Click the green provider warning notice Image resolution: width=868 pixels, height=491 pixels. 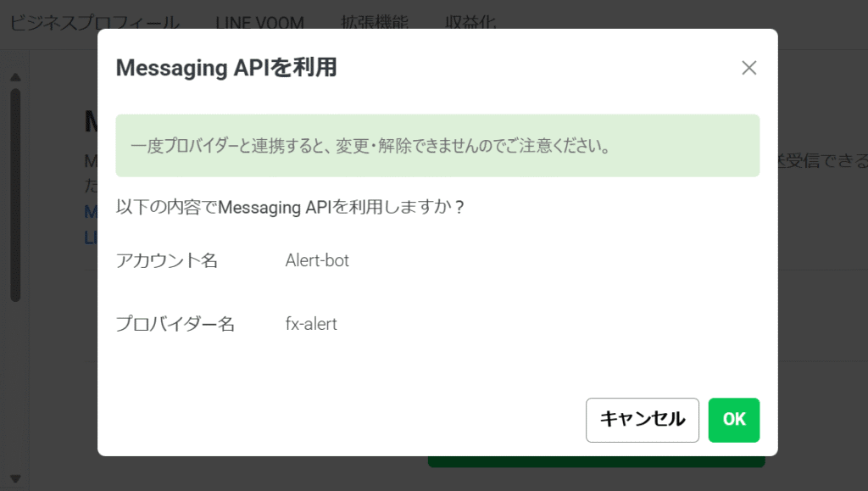437,146
